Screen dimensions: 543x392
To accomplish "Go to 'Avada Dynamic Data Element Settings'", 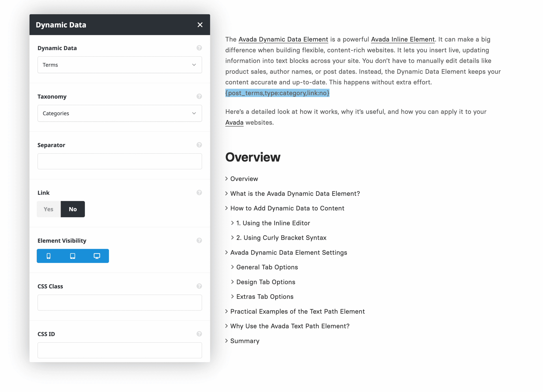I will (x=288, y=253).
